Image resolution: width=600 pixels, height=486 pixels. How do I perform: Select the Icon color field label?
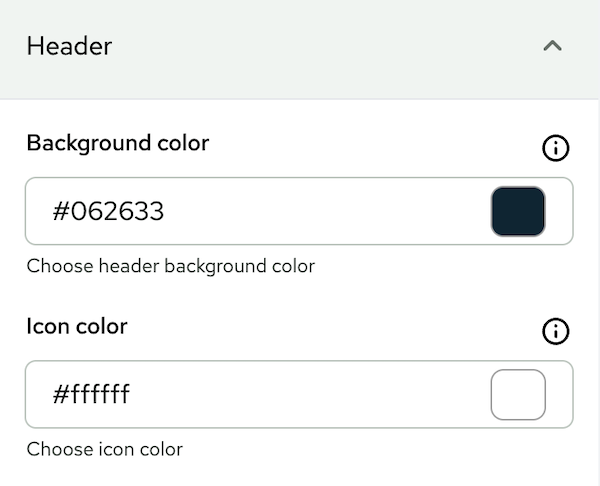pyautogui.click(x=77, y=326)
